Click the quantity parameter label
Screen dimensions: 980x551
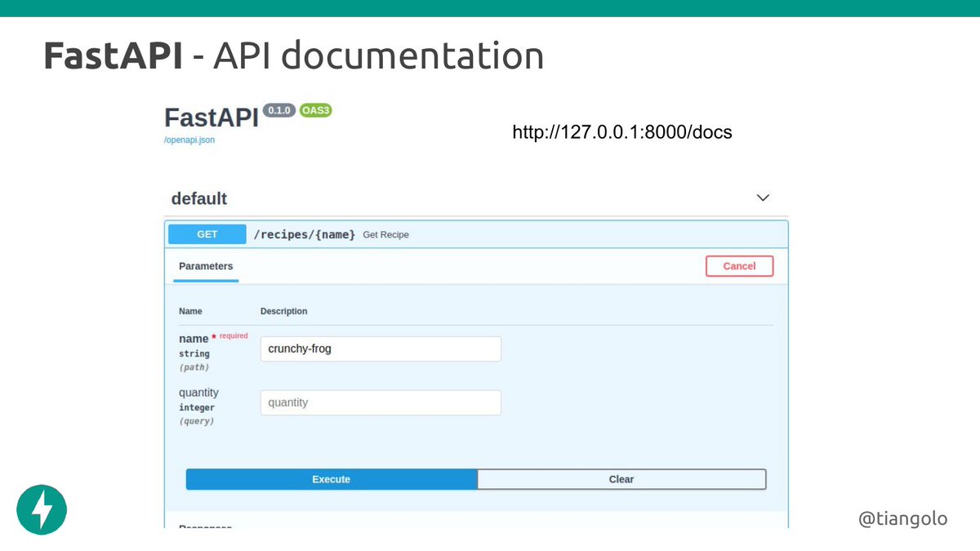(x=199, y=393)
